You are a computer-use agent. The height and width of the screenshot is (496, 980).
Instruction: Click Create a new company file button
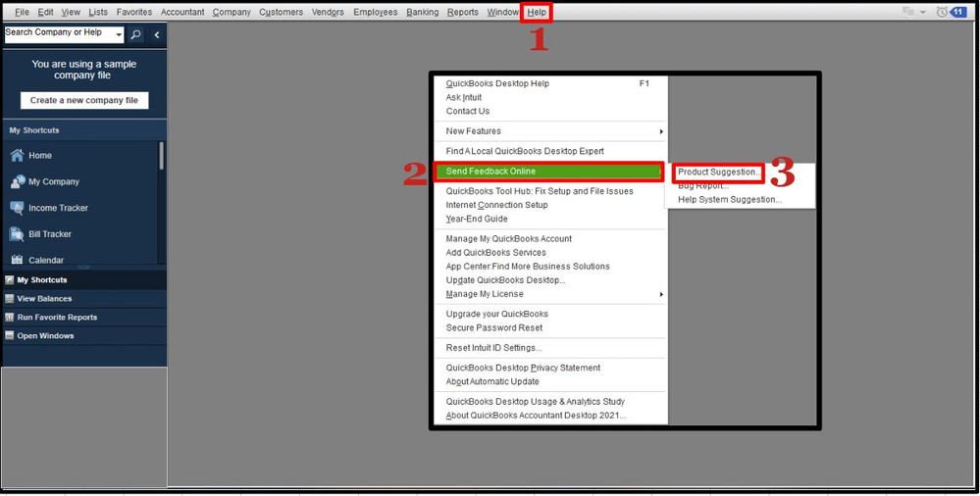[x=84, y=100]
